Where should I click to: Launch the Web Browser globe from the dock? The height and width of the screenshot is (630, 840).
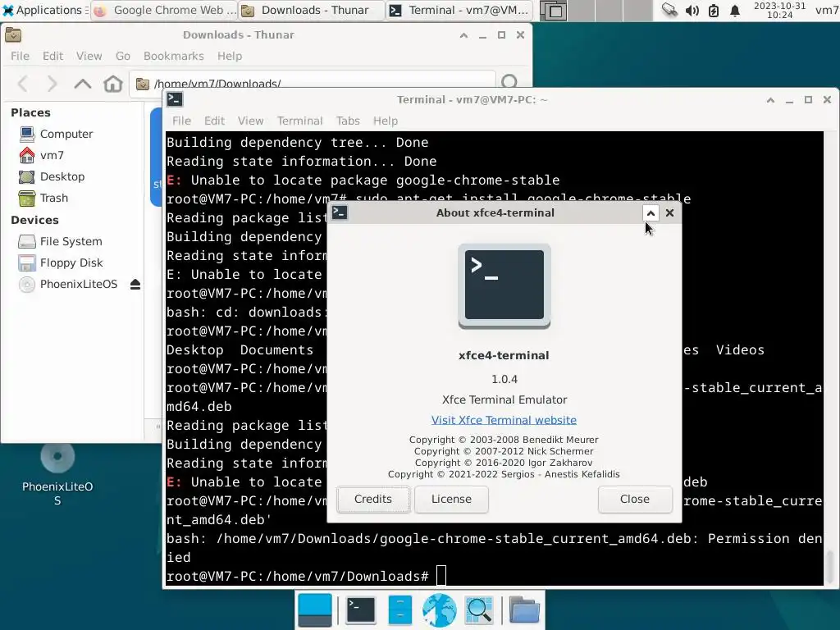(x=440, y=610)
